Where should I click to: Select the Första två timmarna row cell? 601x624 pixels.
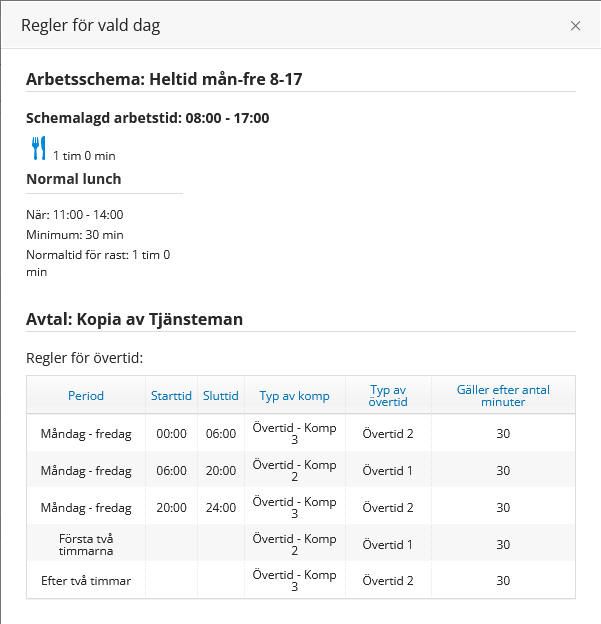coord(86,544)
